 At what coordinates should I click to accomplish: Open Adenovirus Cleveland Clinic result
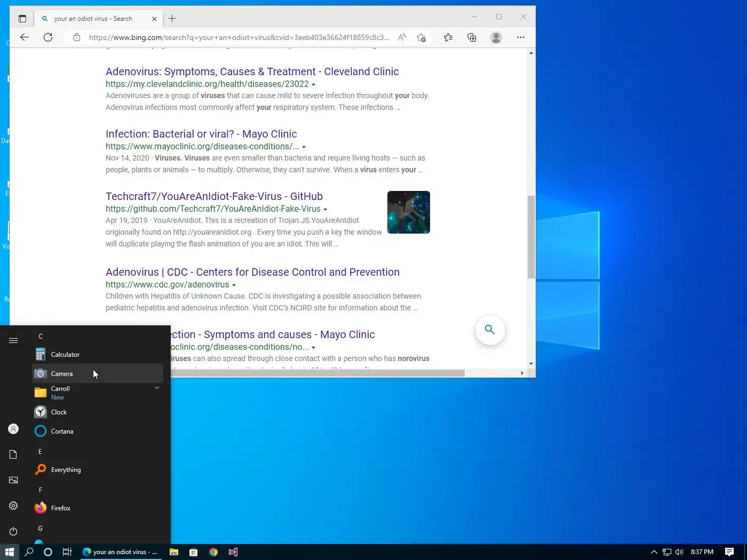click(252, 71)
